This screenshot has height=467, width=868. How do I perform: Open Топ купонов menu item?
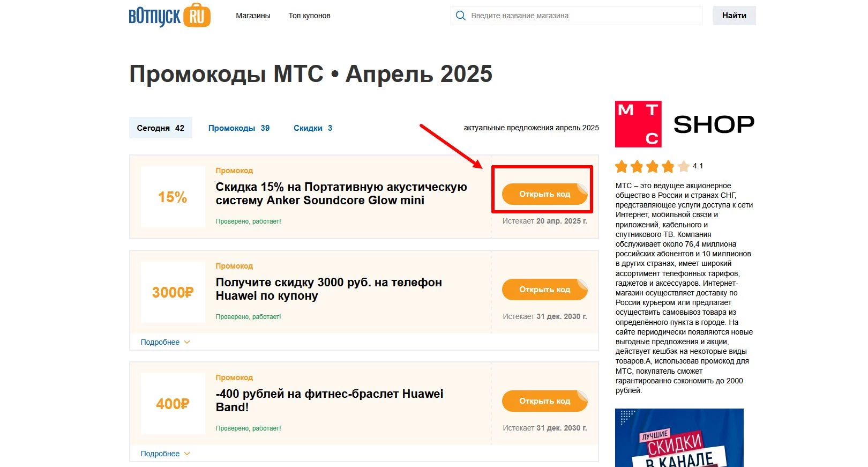coord(309,16)
